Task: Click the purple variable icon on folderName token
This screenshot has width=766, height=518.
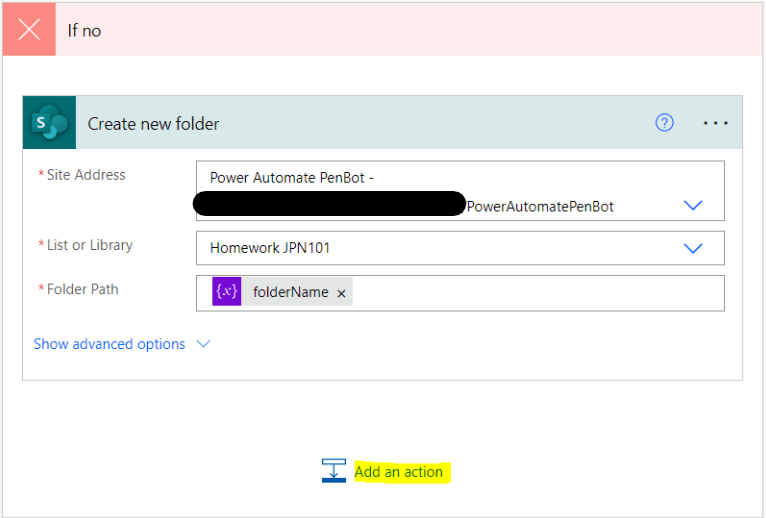Action: pyautogui.click(x=227, y=292)
